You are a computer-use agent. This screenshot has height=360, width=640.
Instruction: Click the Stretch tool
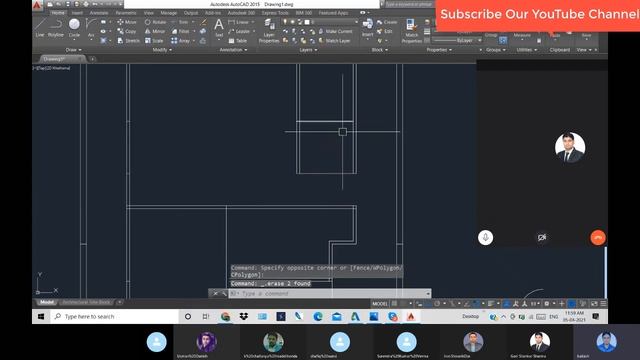(x=129, y=41)
